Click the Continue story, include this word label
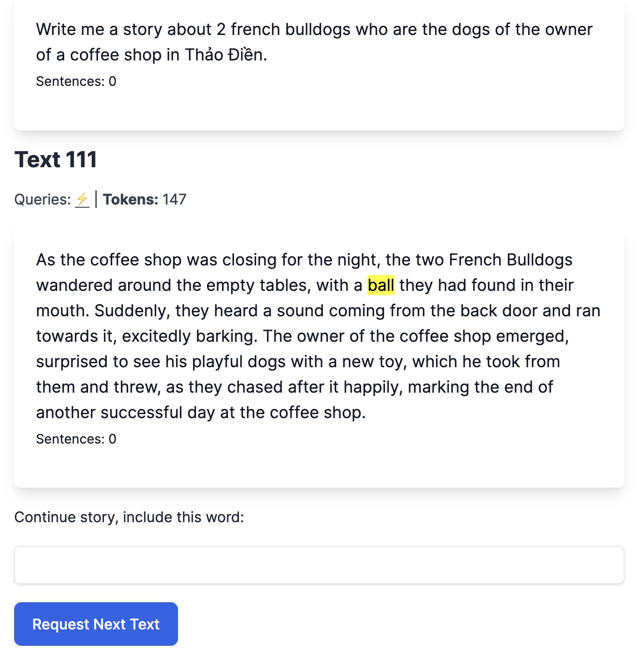The image size is (644, 659). coord(129,517)
